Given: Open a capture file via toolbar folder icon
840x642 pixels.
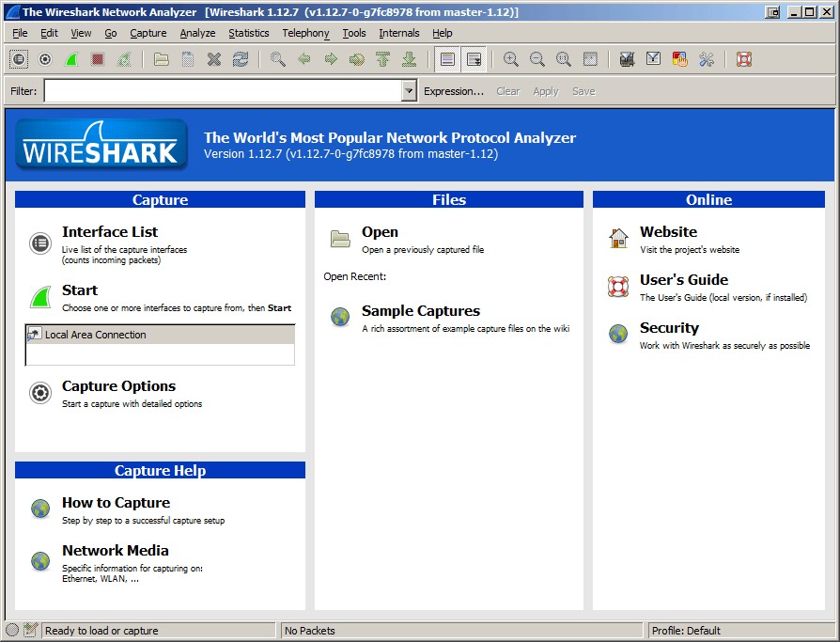Looking at the screenshot, I should tap(162, 59).
